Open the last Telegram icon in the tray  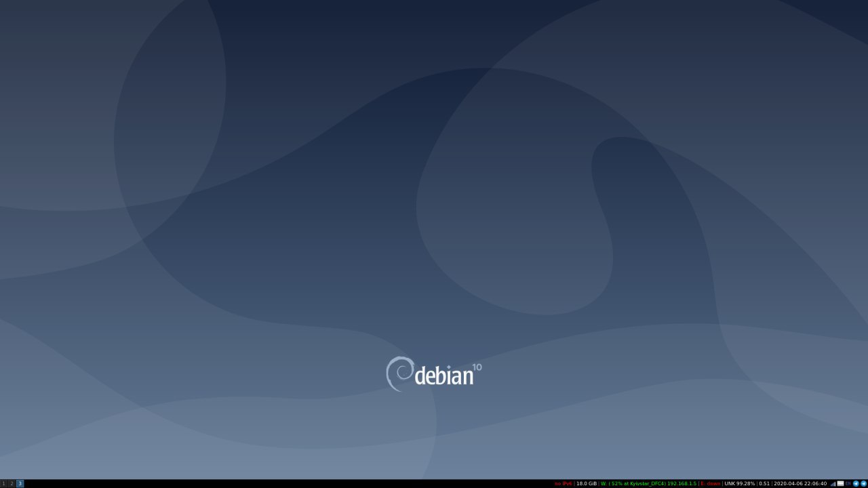[863, 484]
